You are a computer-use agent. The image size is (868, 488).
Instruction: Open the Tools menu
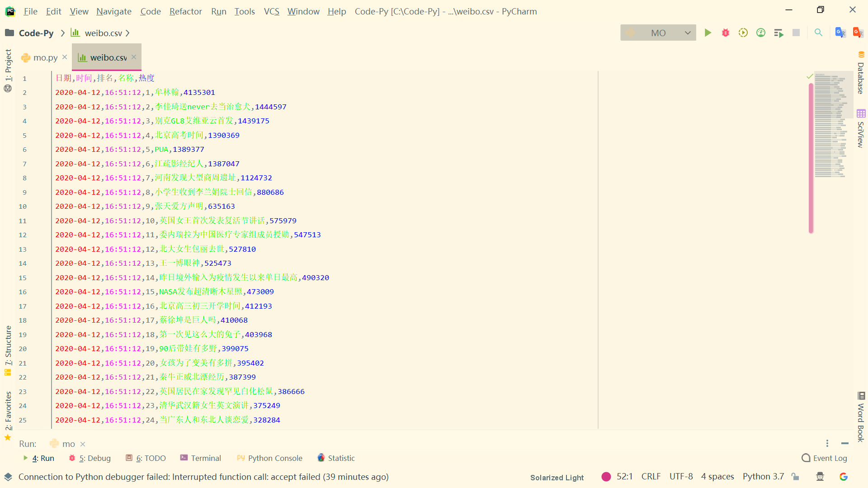(x=245, y=11)
